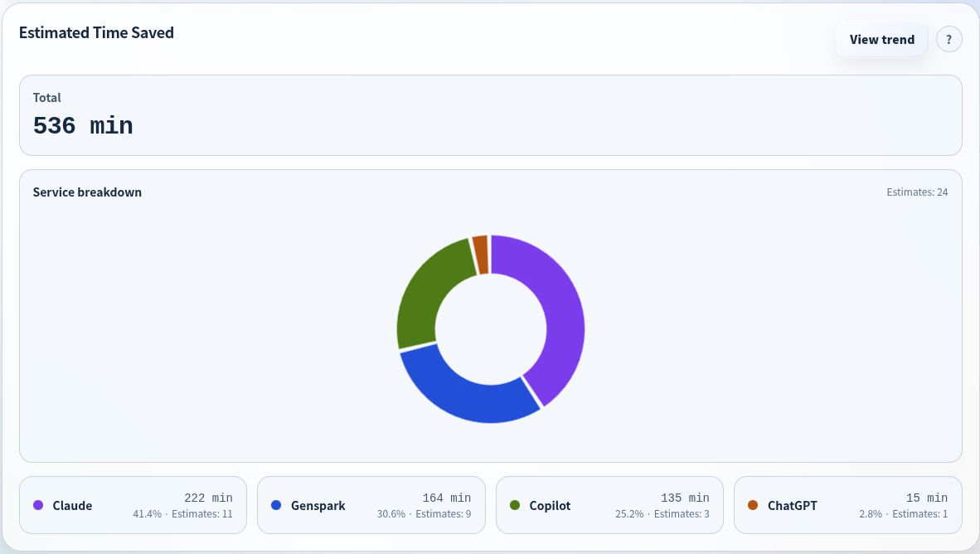Click the '41.4% · Estimates: 11' text

pos(182,514)
